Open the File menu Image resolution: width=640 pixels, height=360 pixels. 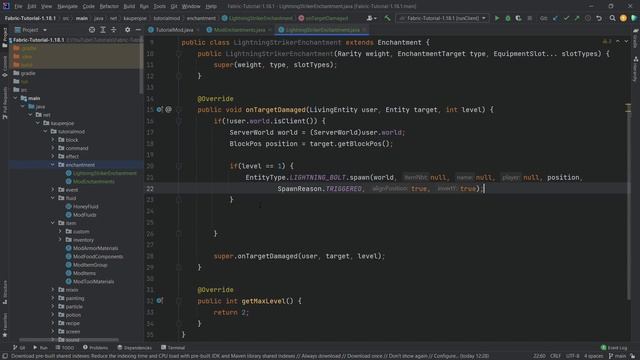(18, 6)
